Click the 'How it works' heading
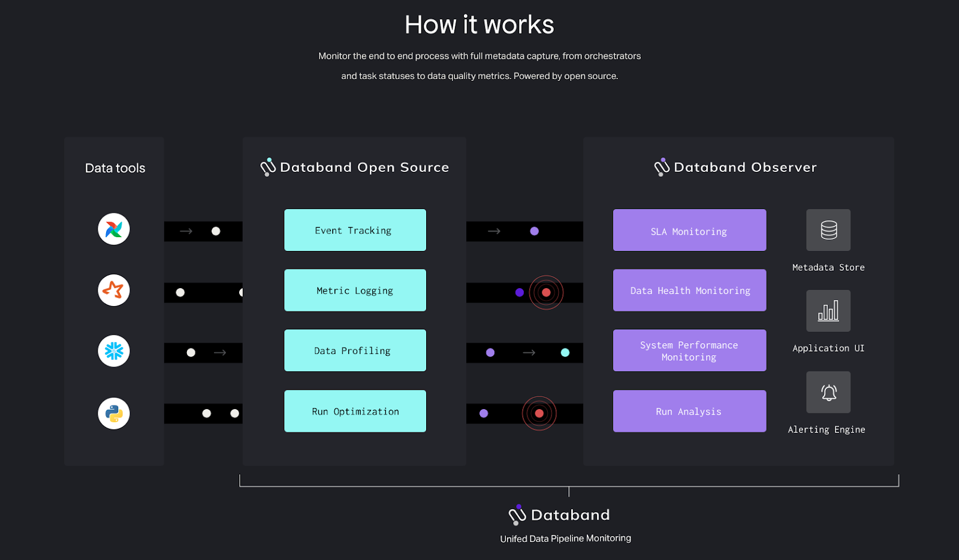Screen dimensions: 959x560 click(x=479, y=25)
